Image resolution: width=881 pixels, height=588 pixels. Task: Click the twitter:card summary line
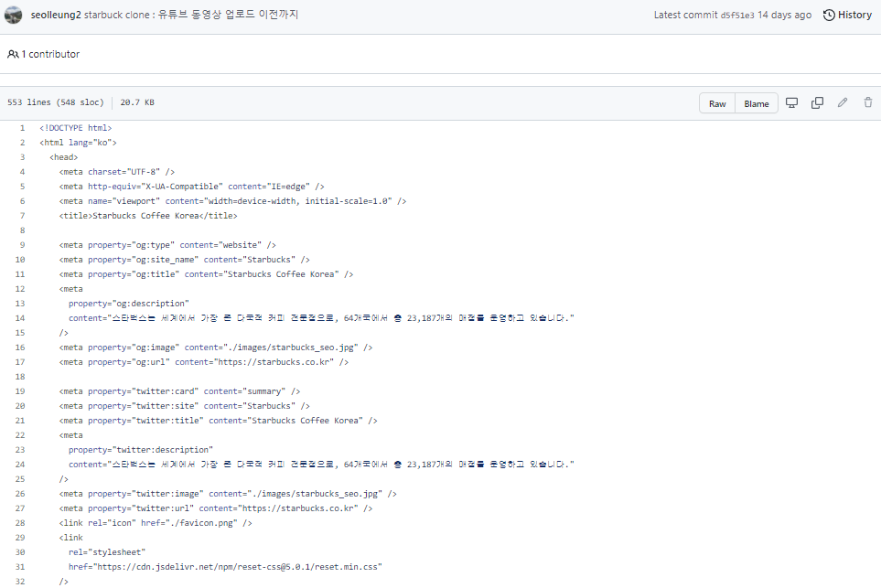[x=180, y=390]
